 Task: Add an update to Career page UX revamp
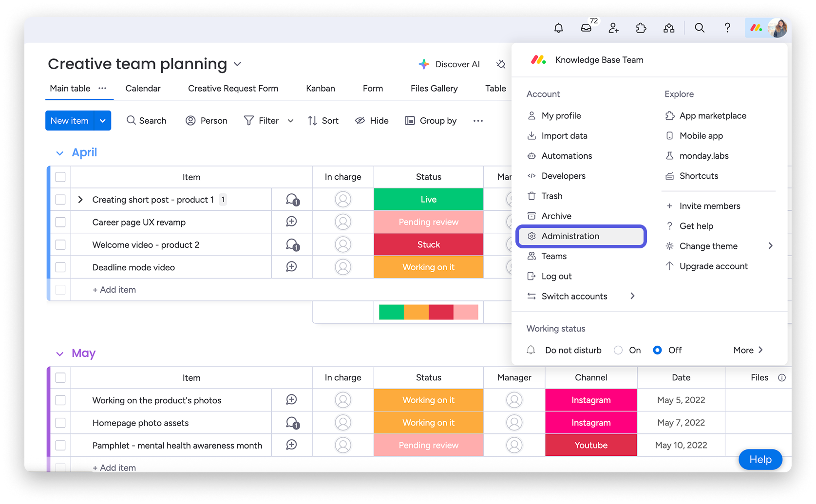click(291, 222)
